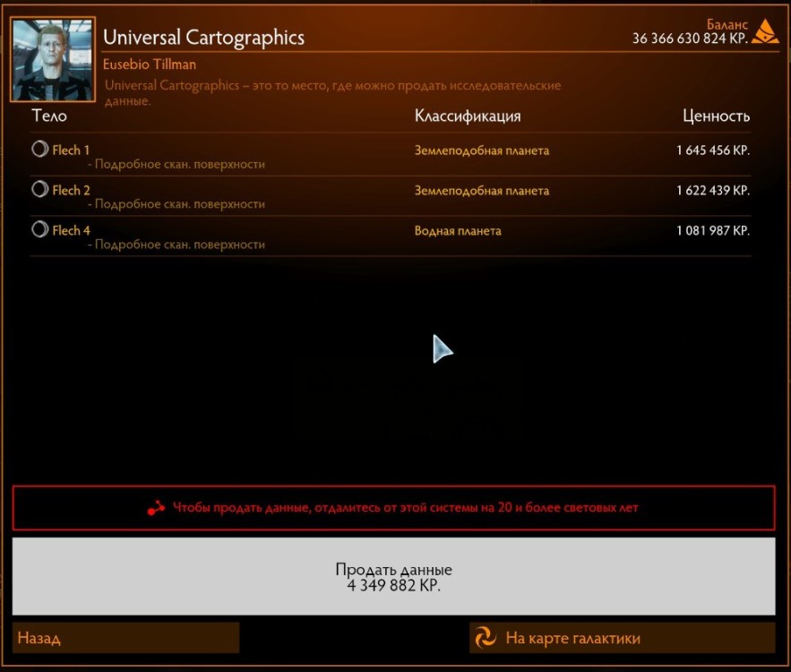Click the galaxy map swirl icon
The height and width of the screenshot is (672, 791).
pos(485,638)
